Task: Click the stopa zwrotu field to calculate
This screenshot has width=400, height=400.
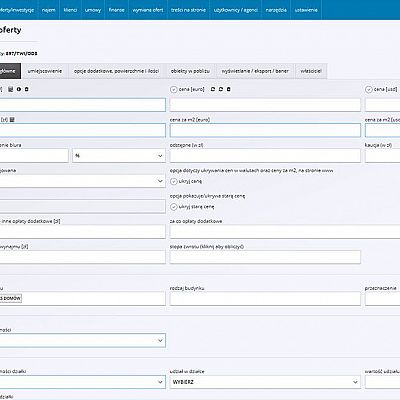Action: click(265, 257)
